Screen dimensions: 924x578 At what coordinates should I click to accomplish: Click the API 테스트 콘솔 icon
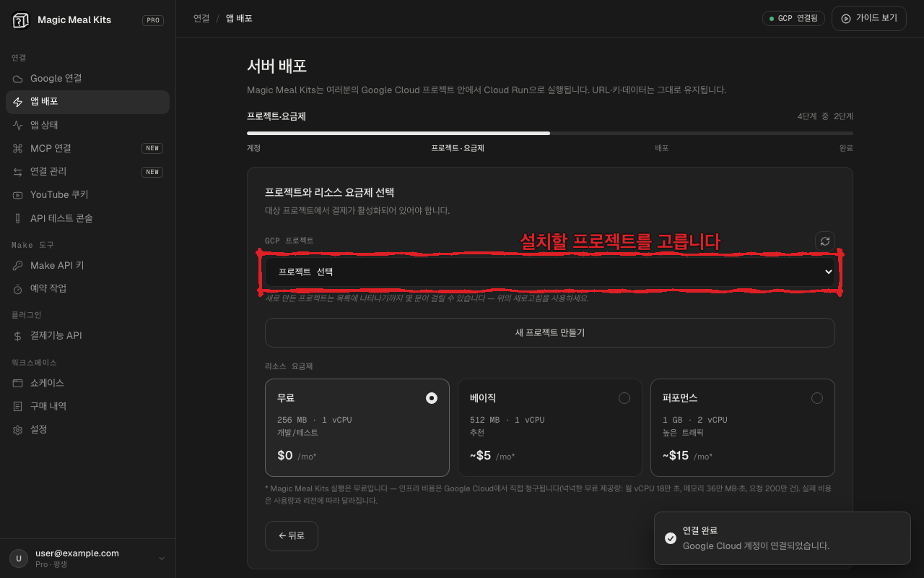[x=18, y=218]
